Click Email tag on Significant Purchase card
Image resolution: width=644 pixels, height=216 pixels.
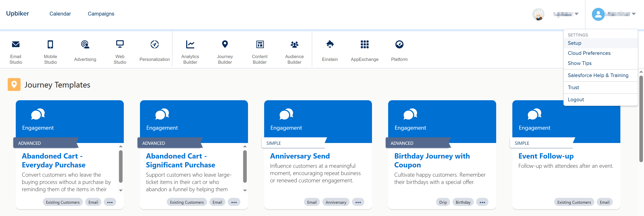pos(217,202)
